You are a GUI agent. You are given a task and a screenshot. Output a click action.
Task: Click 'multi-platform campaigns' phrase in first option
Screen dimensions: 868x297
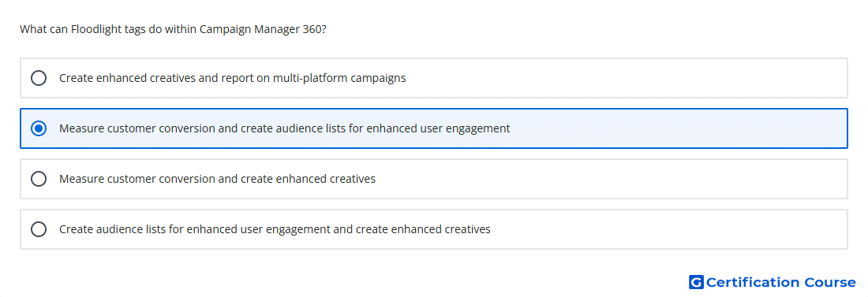pos(339,78)
